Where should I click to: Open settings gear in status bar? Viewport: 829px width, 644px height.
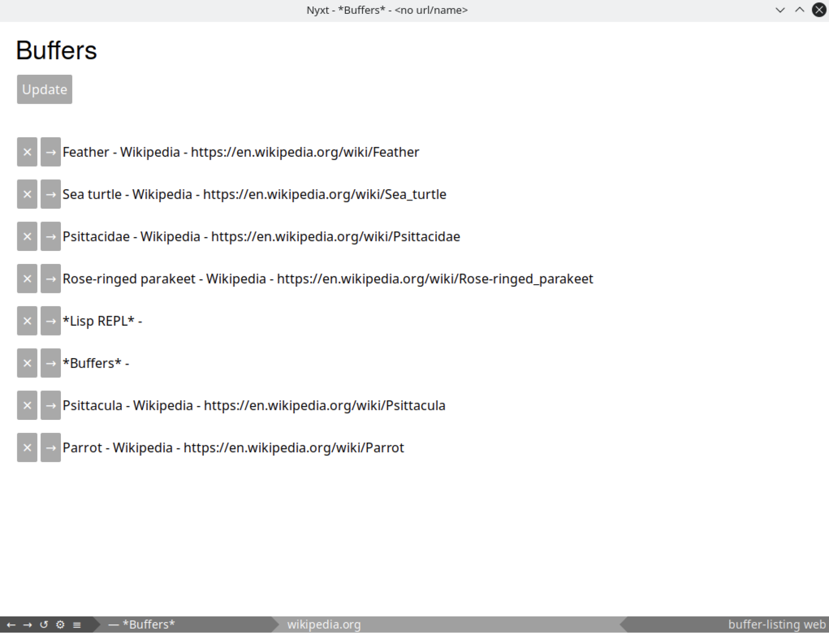pyautogui.click(x=60, y=625)
